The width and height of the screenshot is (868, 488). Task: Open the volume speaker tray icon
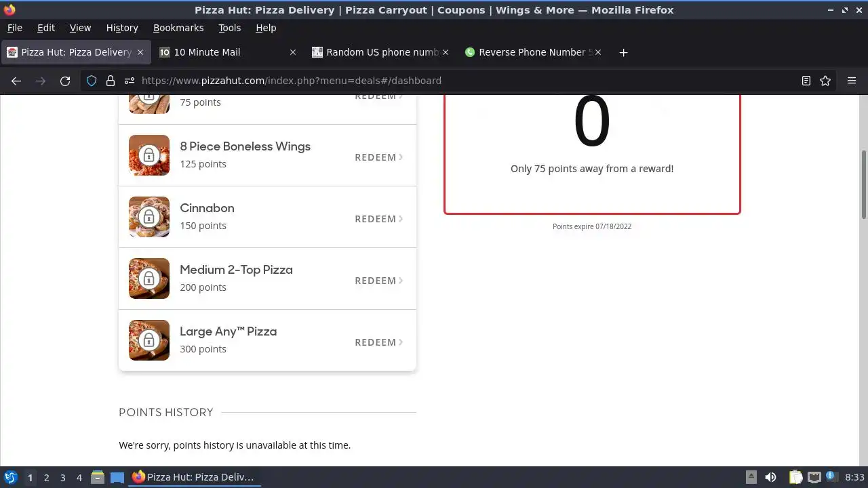click(x=770, y=477)
